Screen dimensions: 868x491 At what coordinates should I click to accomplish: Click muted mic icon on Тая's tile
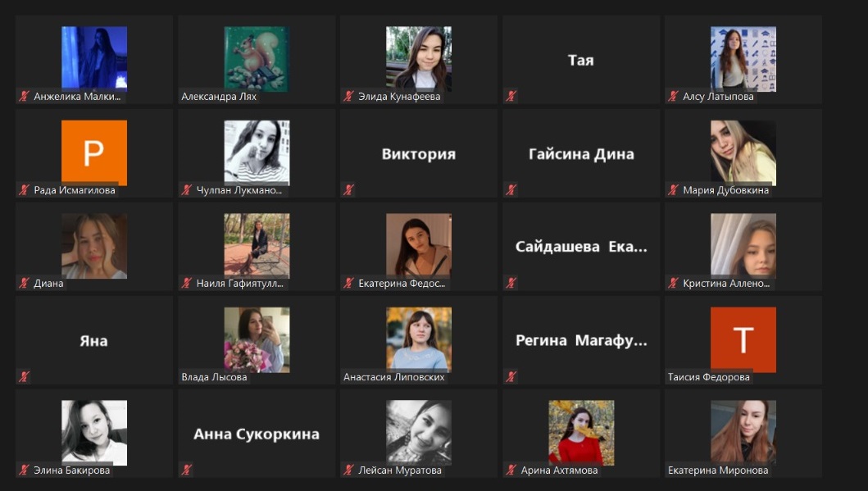(x=511, y=97)
